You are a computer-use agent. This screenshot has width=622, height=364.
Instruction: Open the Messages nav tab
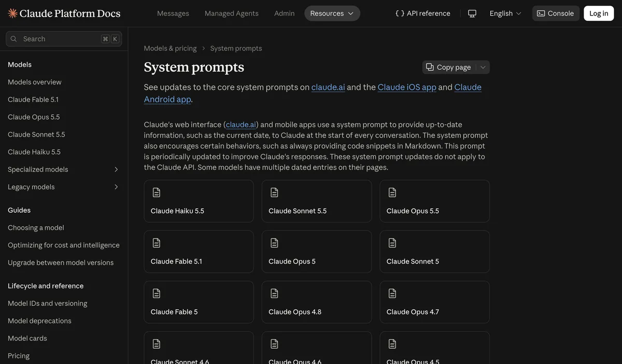(173, 13)
